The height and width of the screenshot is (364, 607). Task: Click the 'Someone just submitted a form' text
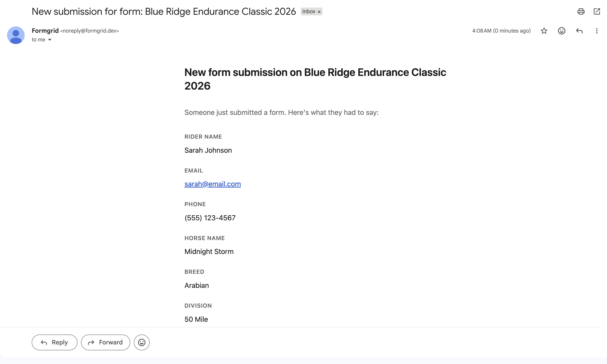281,112
